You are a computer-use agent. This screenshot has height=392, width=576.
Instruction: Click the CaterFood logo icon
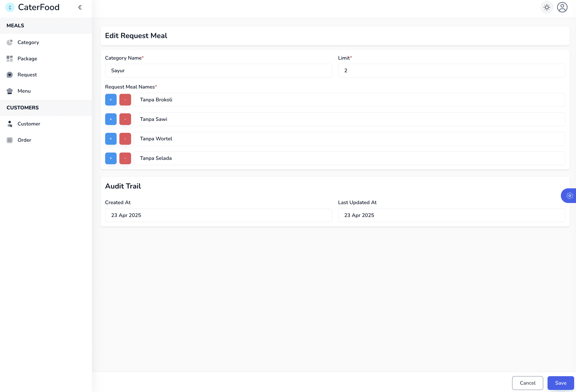[x=10, y=7]
